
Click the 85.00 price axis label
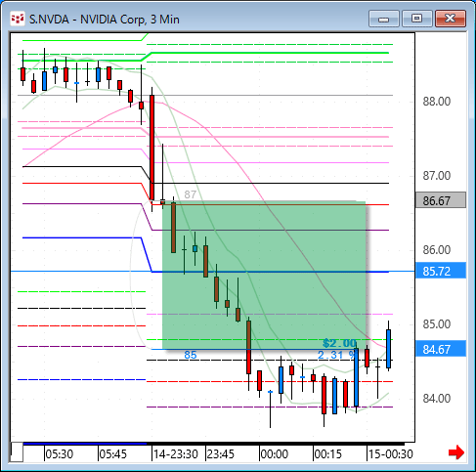437,324
